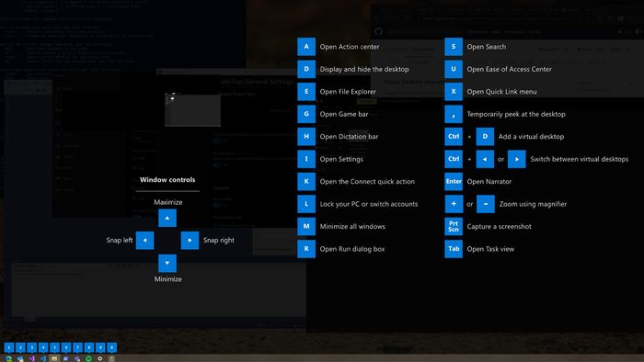Click the Snap right label
Image resolution: width=644 pixels, height=362 pixels.
(x=219, y=240)
